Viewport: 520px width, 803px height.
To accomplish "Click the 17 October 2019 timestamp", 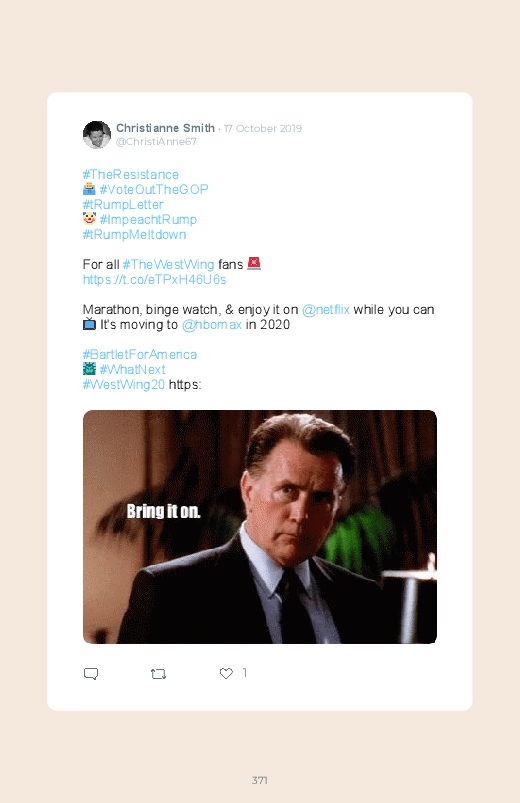I will tap(263, 129).
